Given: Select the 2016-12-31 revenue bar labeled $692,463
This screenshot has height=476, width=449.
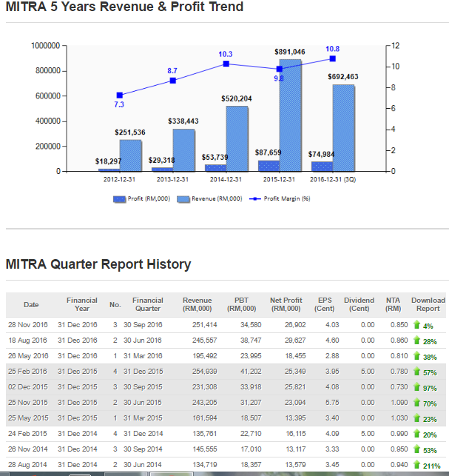Looking at the screenshot, I should pos(344,128).
